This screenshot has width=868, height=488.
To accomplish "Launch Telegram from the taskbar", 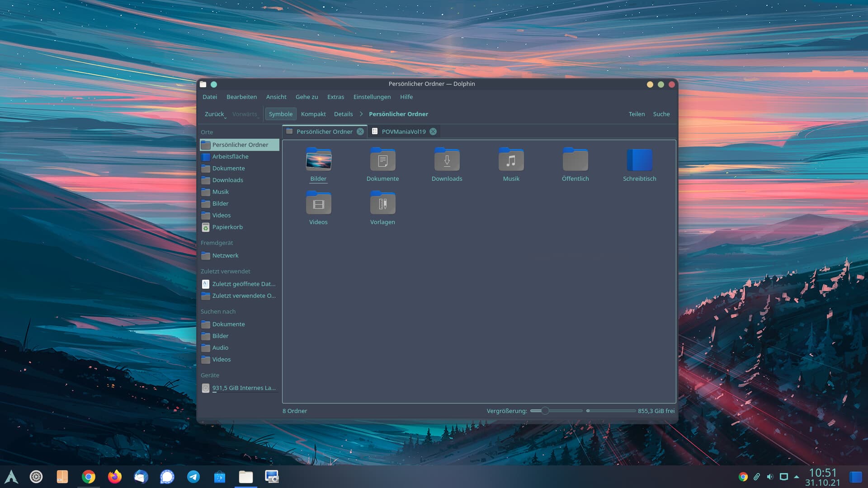I will coord(193,476).
